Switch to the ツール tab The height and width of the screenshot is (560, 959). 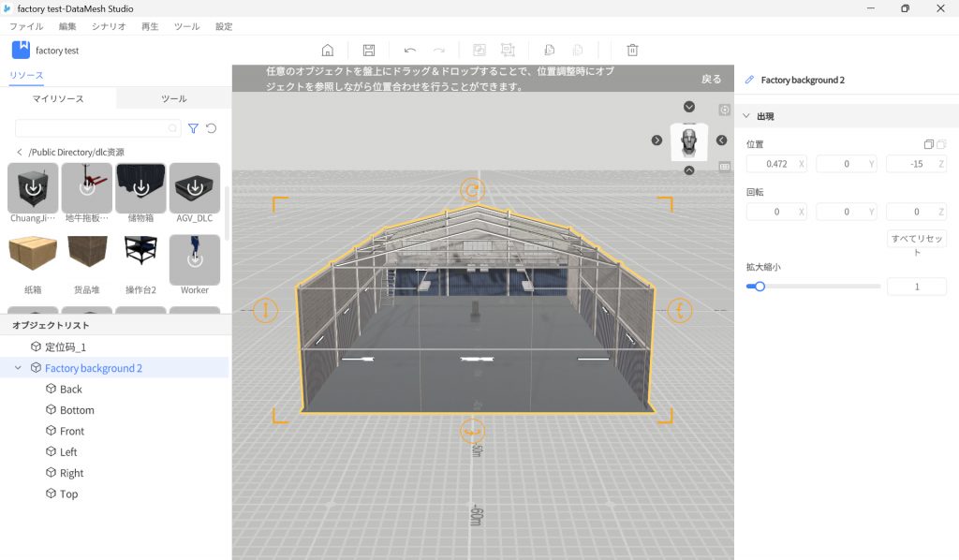pos(173,98)
